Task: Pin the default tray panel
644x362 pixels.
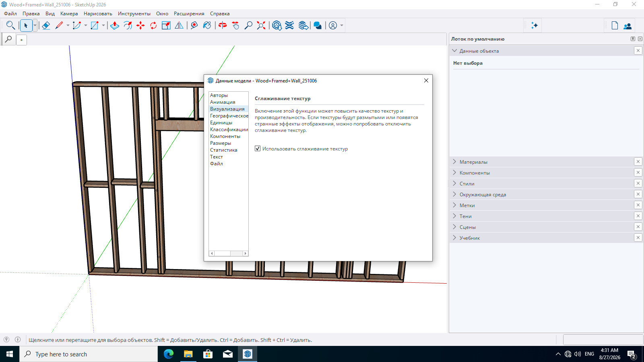Action: 633,39
